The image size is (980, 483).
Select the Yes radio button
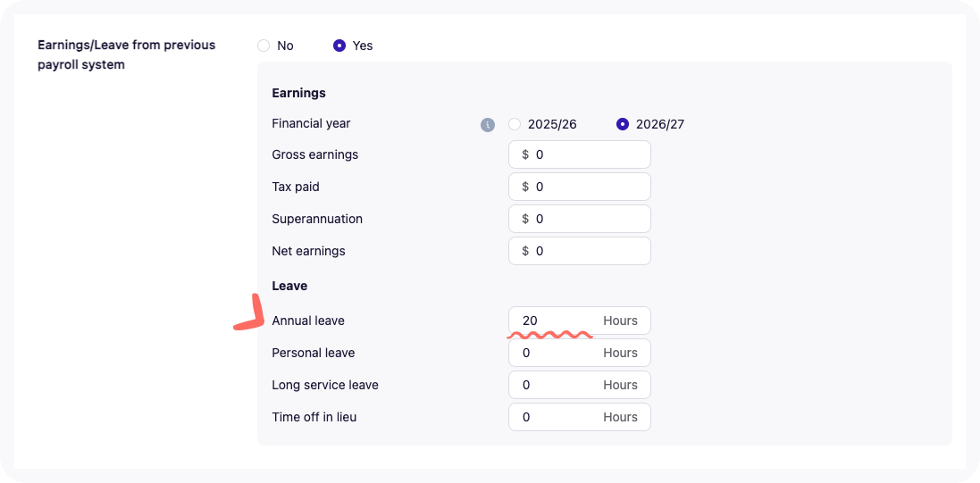pyautogui.click(x=339, y=46)
